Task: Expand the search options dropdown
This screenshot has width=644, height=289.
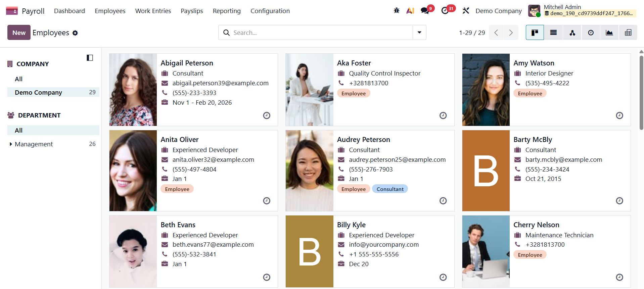Action: tap(419, 33)
